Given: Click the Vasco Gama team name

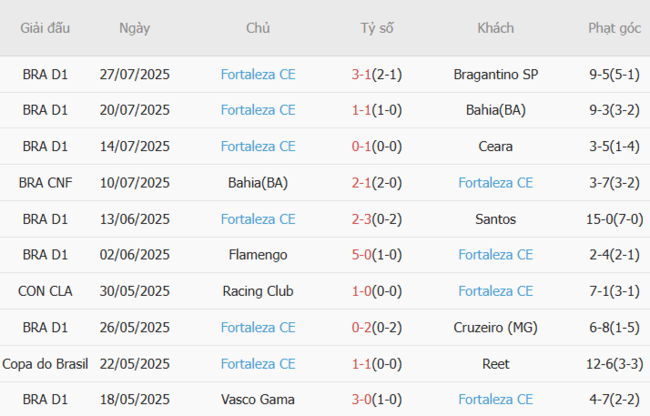Looking at the screenshot, I should tap(258, 400).
